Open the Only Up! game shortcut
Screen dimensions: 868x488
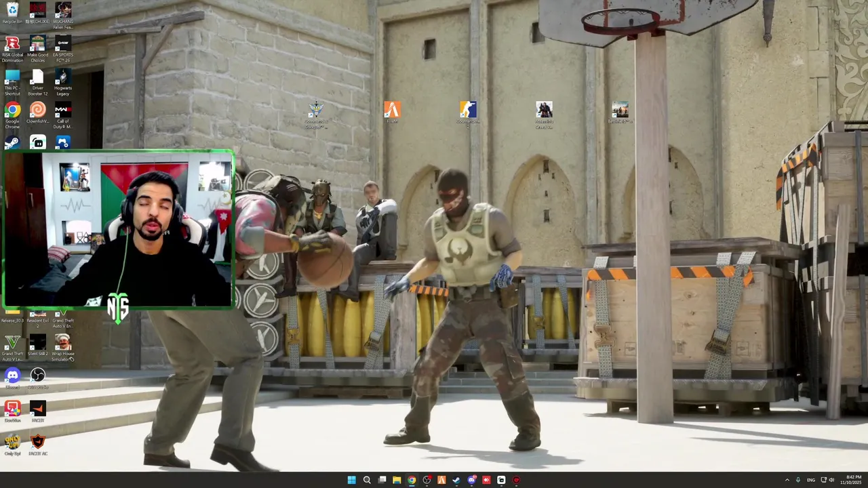pos(12,444)
